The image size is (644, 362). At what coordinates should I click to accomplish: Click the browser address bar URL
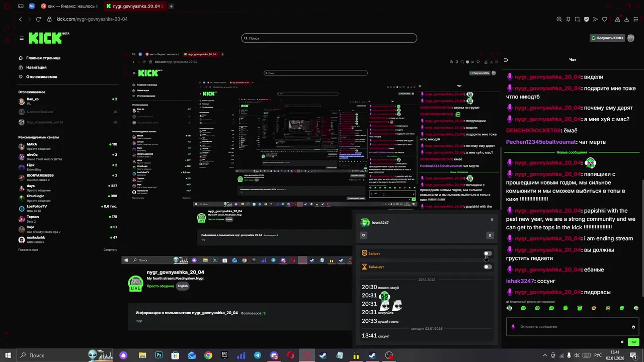coord(92,19)
